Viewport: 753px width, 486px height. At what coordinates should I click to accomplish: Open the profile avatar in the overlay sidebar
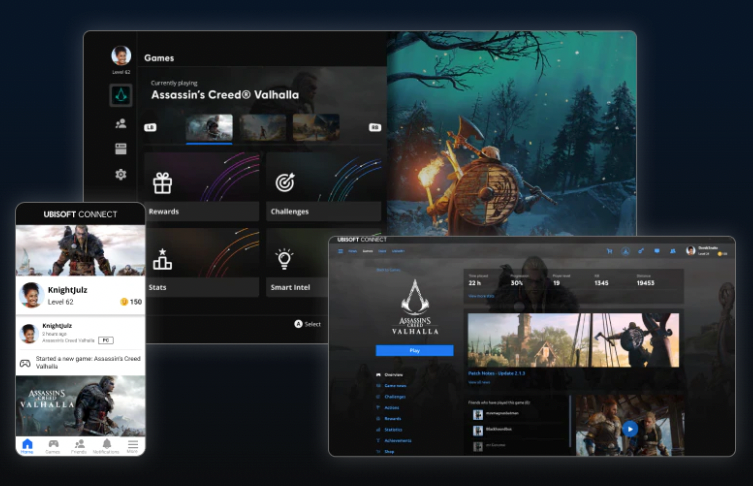pyautogui.click(x=121, y=56)
